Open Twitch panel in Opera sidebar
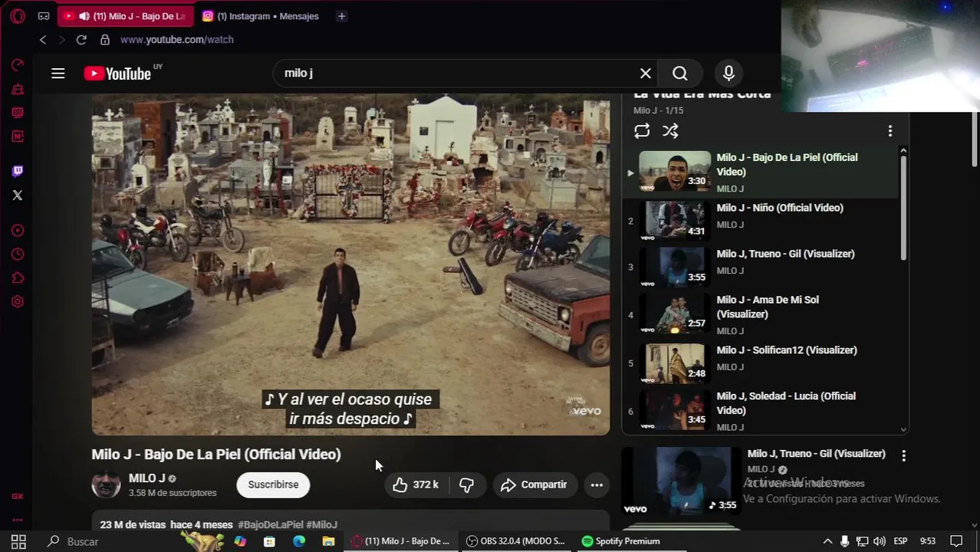This screenshot has height=552, width=980. coord(18,172)
